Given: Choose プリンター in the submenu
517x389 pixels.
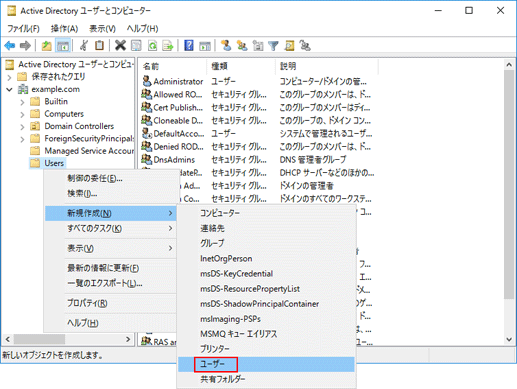Looking at the screenshot, I should 266,349.
